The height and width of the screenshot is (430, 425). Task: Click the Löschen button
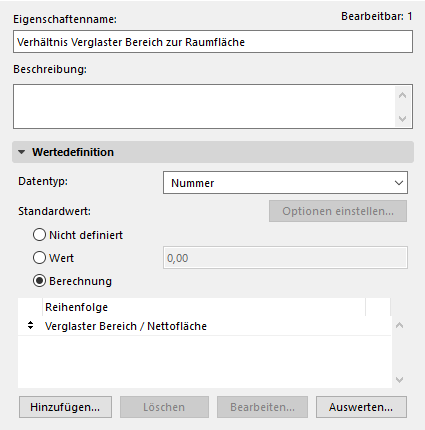(164, 407)
